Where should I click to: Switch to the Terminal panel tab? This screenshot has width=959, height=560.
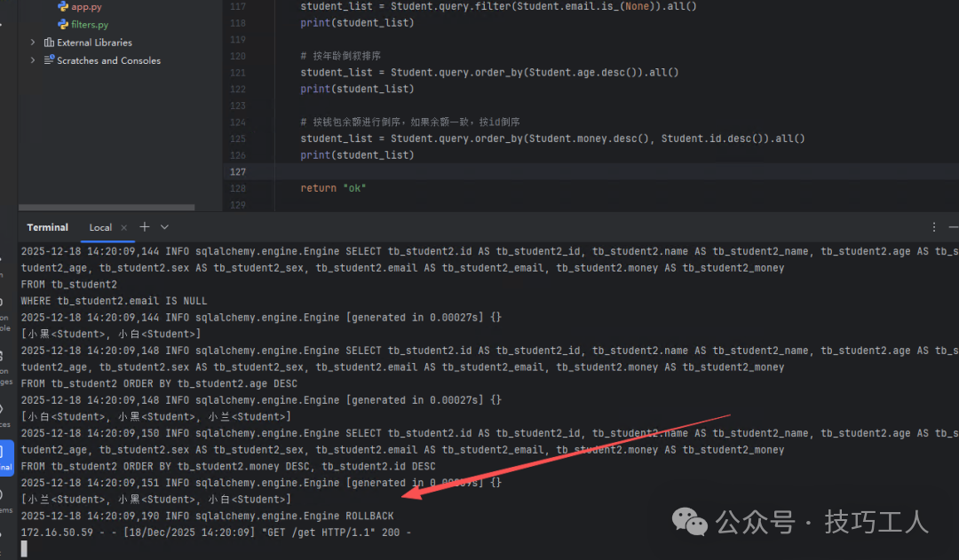tap(47, 227)
